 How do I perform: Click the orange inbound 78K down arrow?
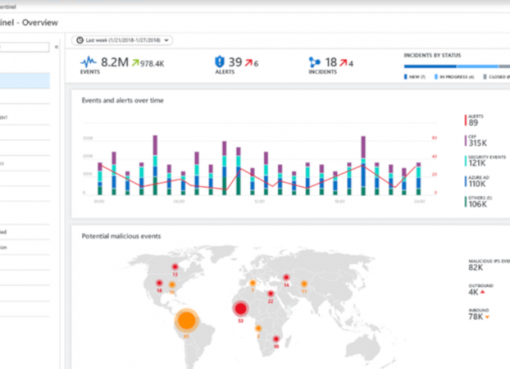point(487,317)
